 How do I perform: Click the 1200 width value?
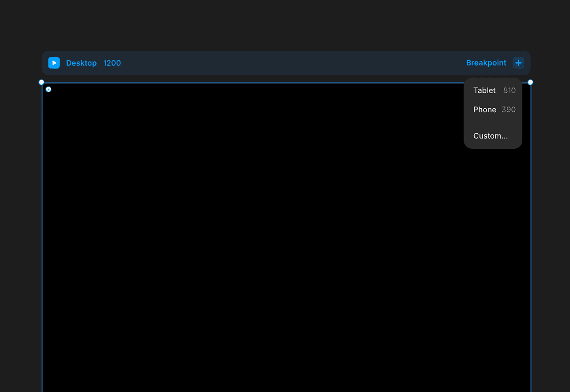click(x=112, y=63)
